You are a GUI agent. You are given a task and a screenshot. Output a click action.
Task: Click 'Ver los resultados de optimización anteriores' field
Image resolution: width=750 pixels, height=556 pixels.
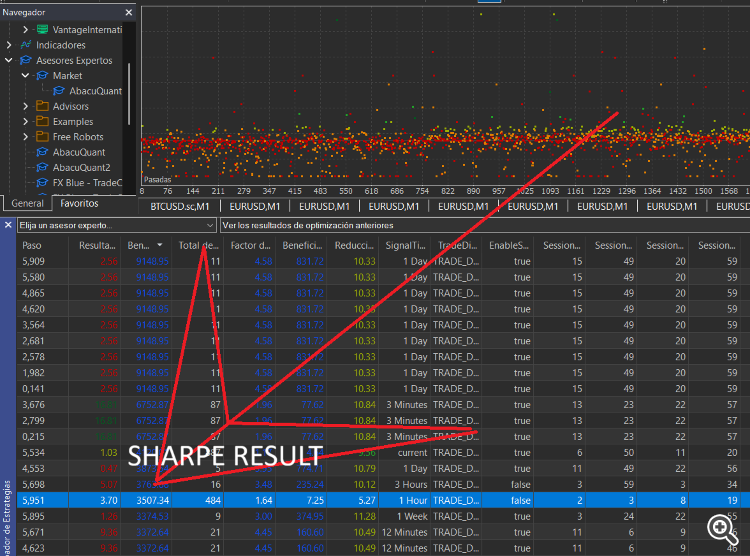(485, 225)
